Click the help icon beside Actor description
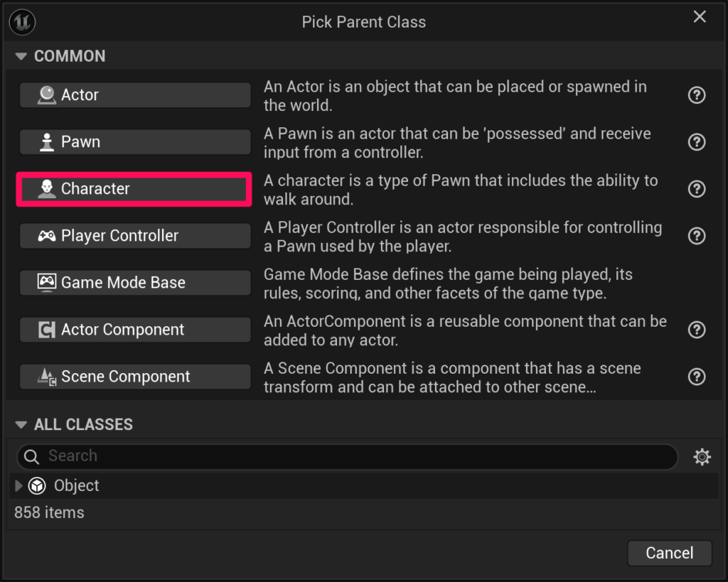 pos(697,95)
